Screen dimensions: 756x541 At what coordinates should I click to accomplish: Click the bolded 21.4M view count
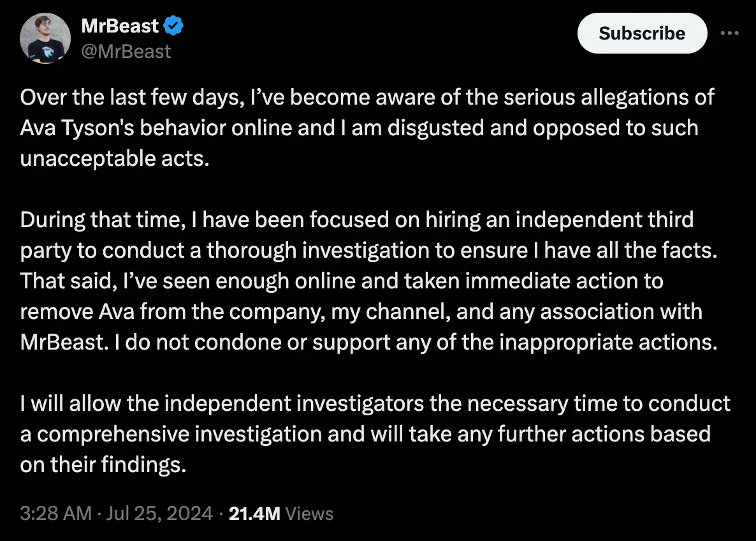tap(254, 513)
